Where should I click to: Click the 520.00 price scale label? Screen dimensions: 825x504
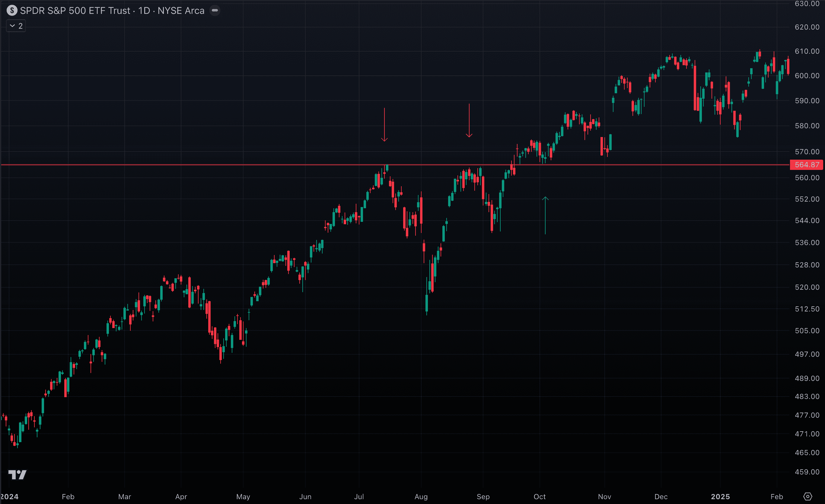pyautogui.click(x=807, y=287)
